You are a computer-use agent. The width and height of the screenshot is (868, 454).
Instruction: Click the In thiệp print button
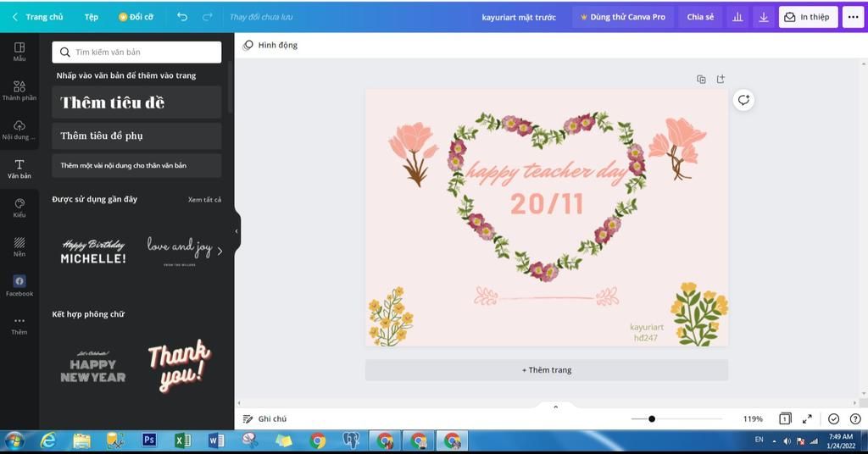808,17
